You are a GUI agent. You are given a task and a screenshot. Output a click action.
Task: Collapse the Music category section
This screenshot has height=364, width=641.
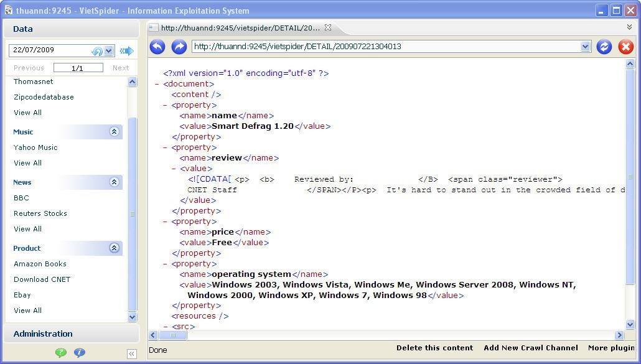tap(114, 132)
